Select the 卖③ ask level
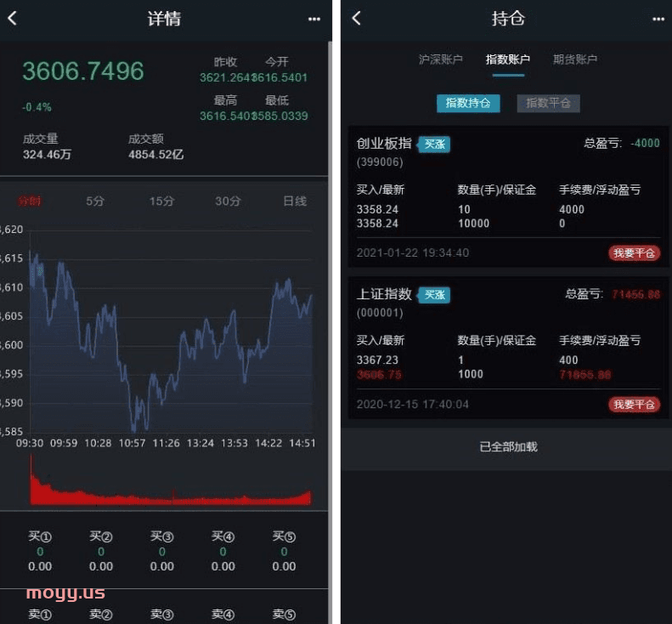 coord(162,614)
